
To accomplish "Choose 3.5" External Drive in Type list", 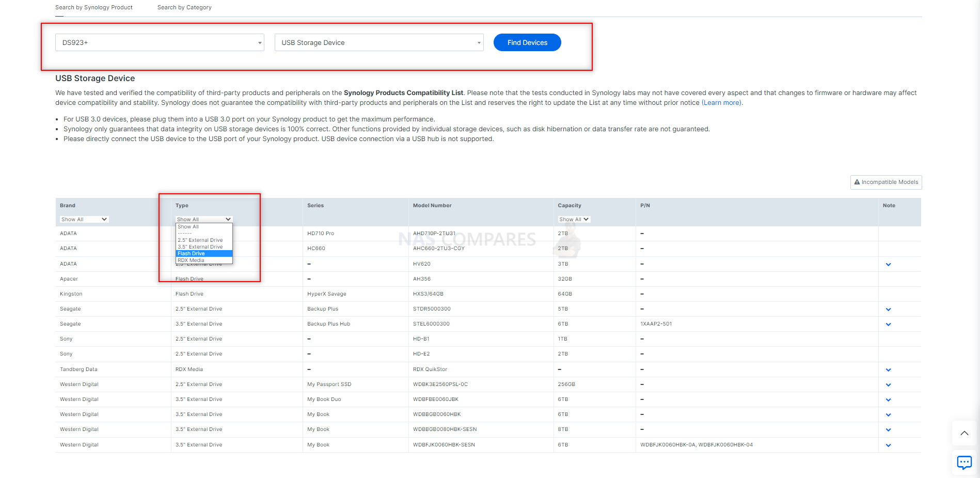I will pos(204,247).
